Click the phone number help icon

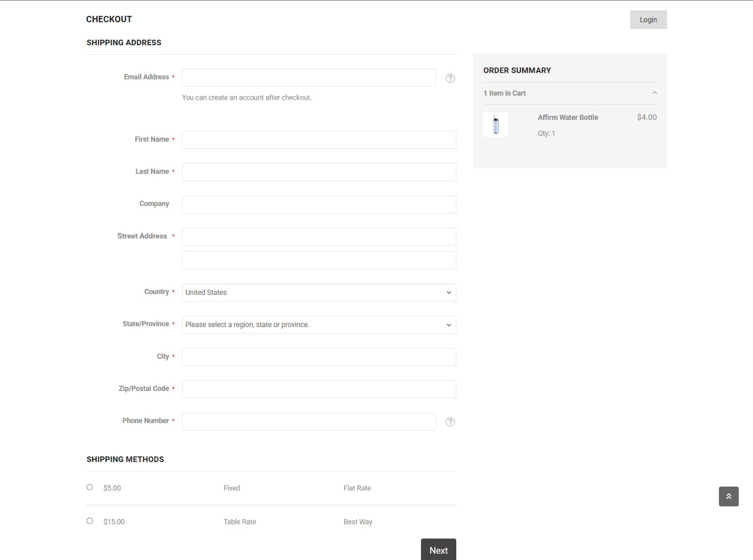pos(450,422)
